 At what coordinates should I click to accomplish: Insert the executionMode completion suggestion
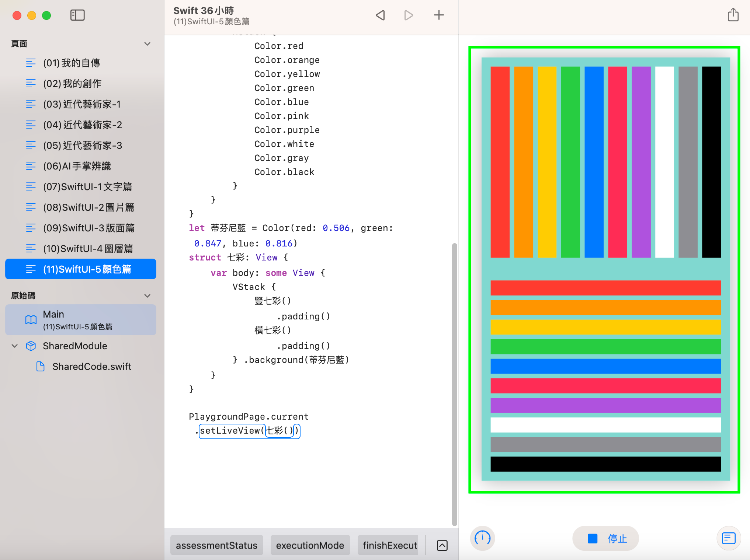click(x=310, y=545)
